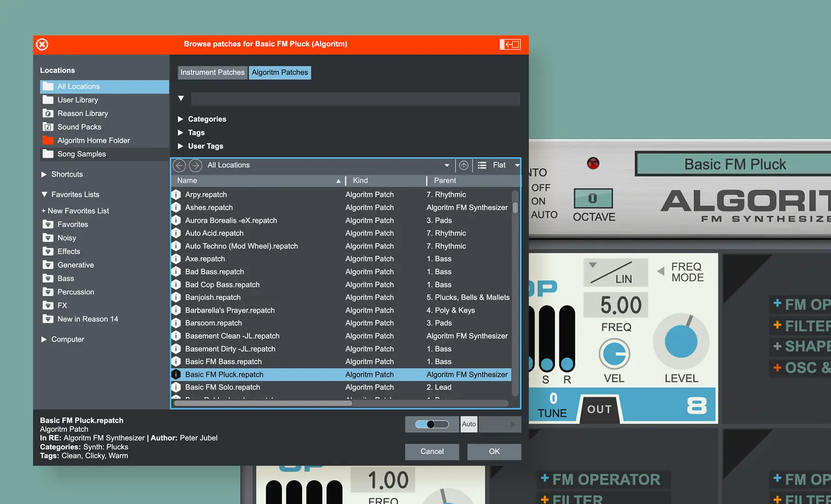Click the vertical scrollbar in file list
Screen dimensions: 831x504
tap(515, 208)
